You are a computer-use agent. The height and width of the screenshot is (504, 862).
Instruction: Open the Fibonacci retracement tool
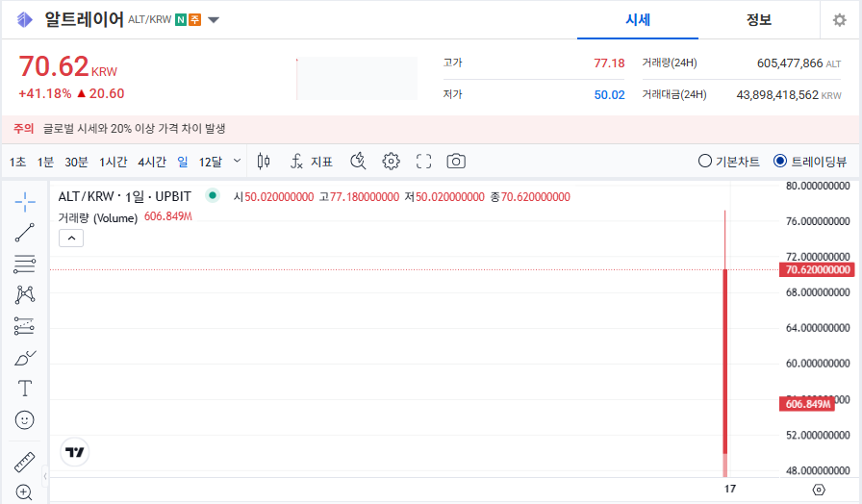tap(25, 264)
